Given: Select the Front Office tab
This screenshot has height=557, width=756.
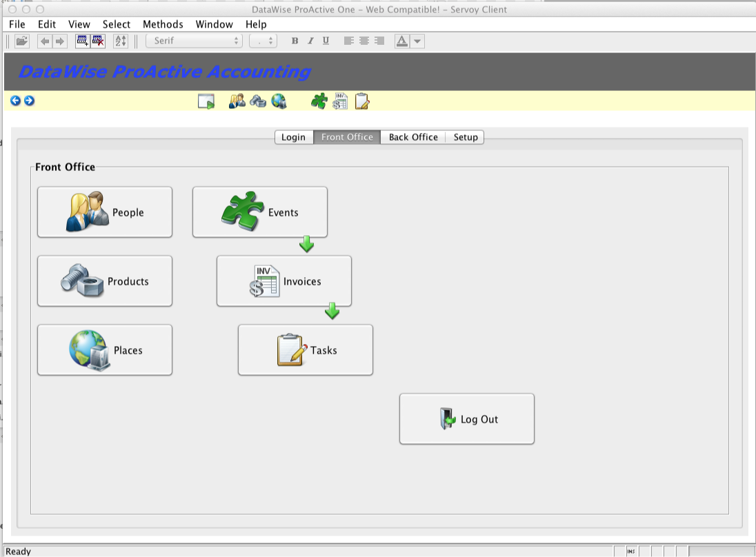Looking at the screenshot, I should point(347,137).
